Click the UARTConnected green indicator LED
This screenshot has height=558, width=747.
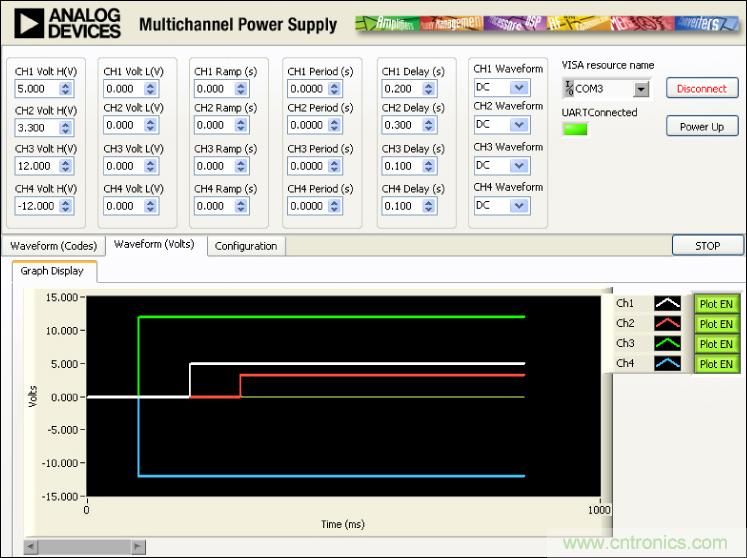574,129
